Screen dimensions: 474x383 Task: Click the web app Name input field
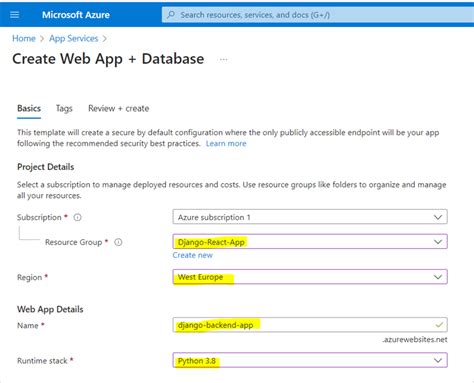pyautogui.click(x=310, y=325)
